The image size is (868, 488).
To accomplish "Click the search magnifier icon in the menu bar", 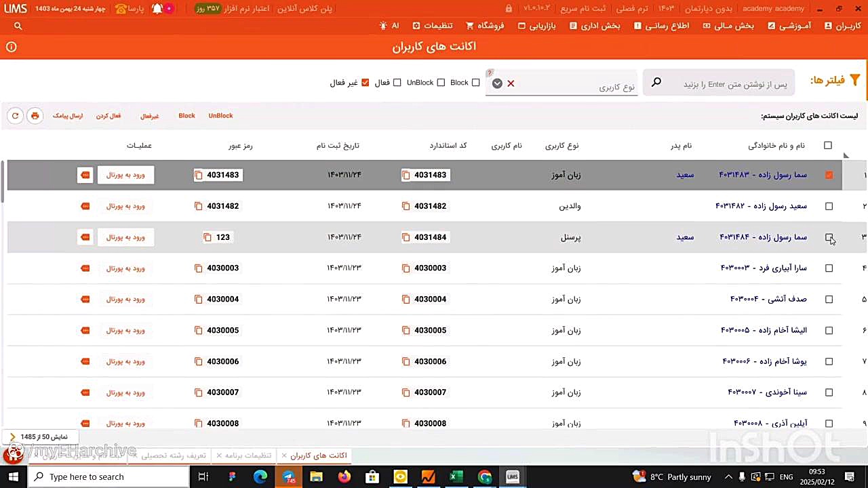I will (x=18, y=26).
